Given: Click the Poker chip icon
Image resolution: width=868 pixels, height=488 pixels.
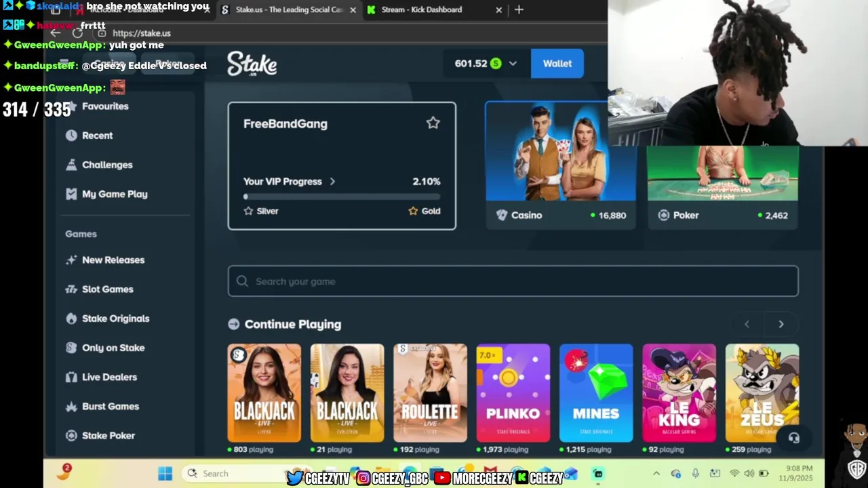Looking at the screenshot, I should pos(663,215).
